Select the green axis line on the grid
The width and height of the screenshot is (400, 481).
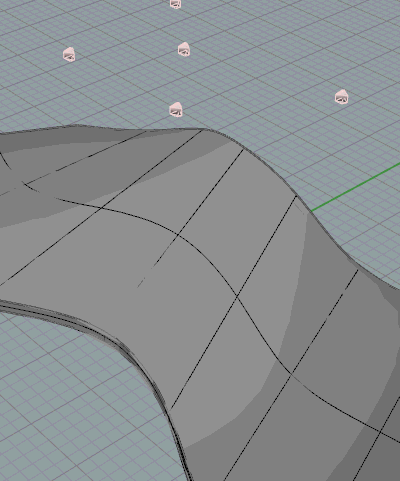coord(356,187)
